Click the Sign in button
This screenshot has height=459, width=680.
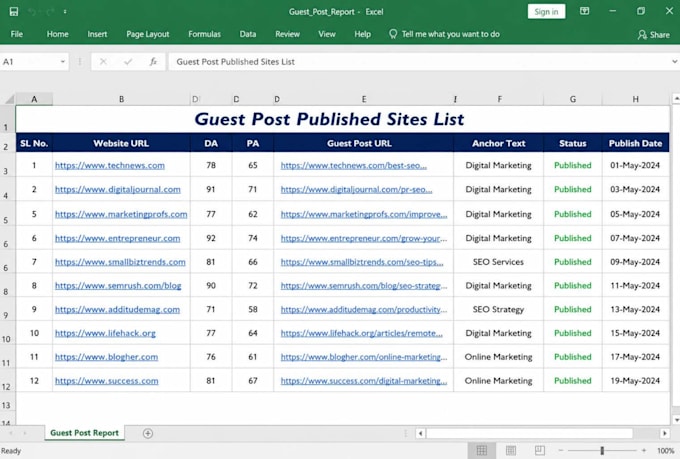point(546,12)
